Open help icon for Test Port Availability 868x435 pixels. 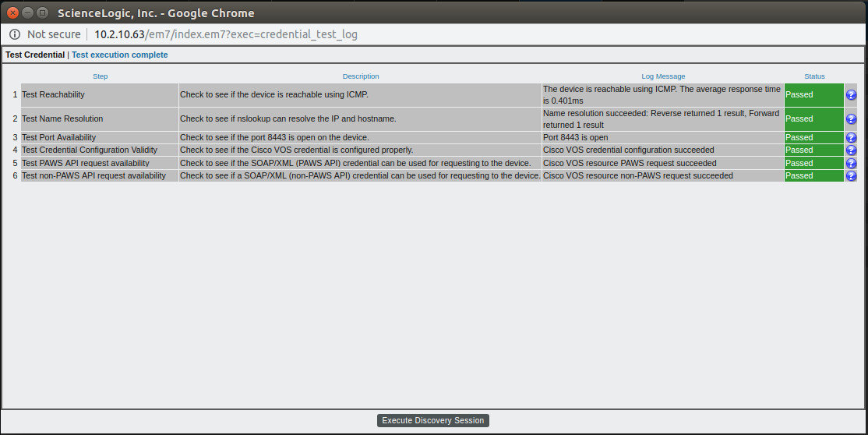point(851,137)
